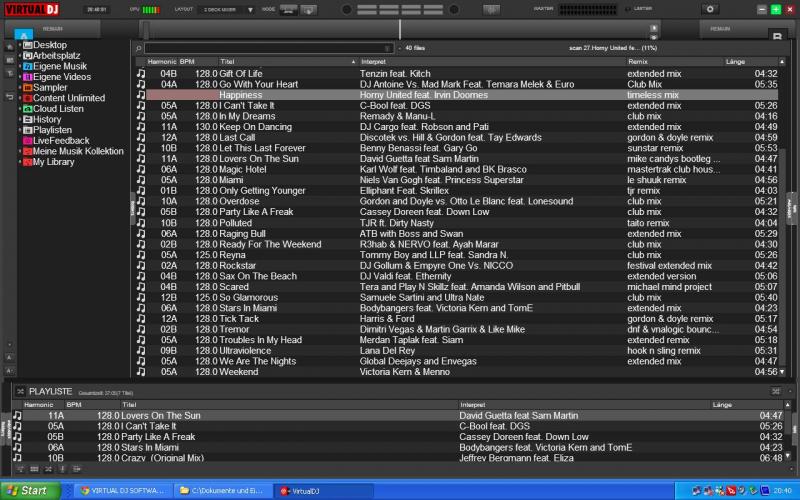The height and width of the screenshot is (500, 800).
Task: Click the home icon in left sidebar strip
Action: coord(10,47)
